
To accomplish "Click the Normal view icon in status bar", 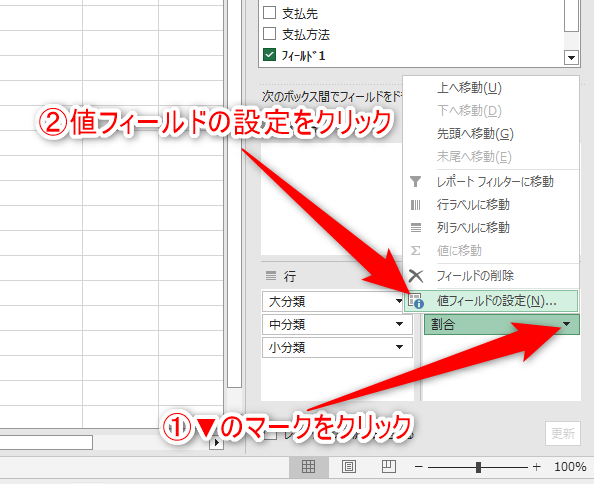I will coord(308,467).
